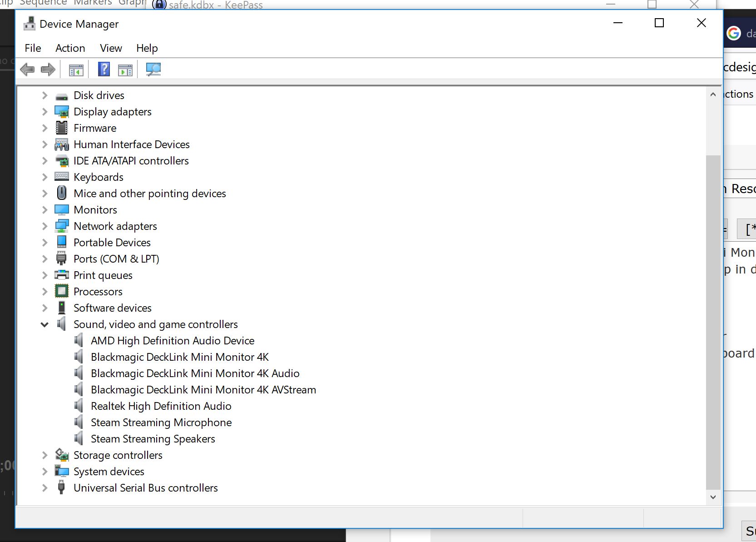This screenshot has width=756, height=542.
Task: Select the Human Interface Devices label
Action: coord(132,144)
